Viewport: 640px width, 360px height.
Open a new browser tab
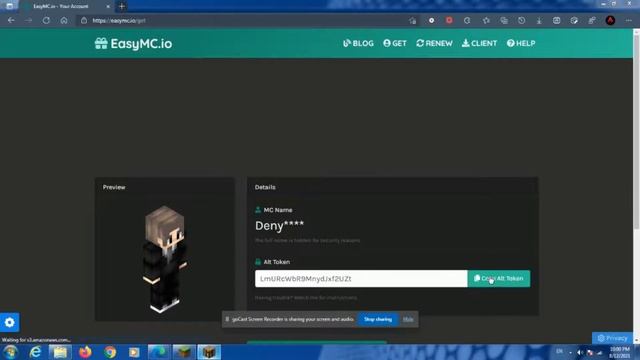tap(122, 6)
